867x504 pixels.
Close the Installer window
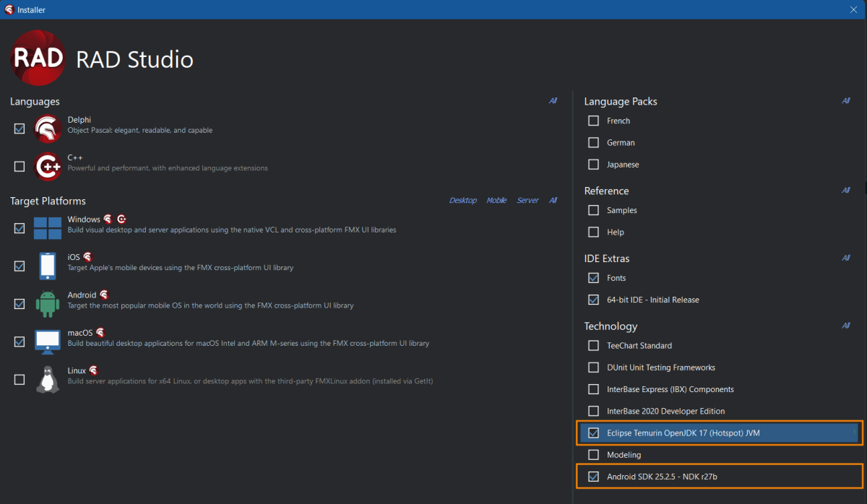pos(853,9)
